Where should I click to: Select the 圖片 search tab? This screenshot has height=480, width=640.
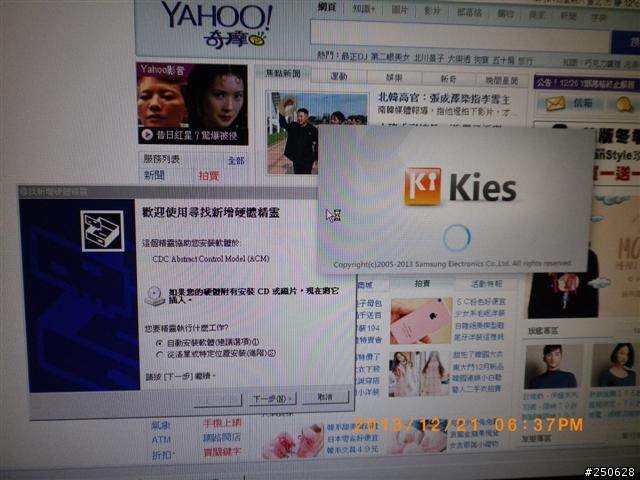click(399, 10)
